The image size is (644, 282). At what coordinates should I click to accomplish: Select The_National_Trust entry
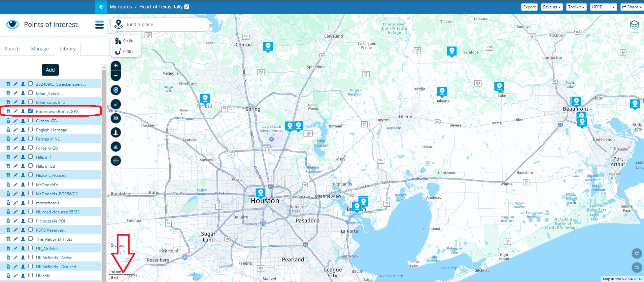(54, 239)
